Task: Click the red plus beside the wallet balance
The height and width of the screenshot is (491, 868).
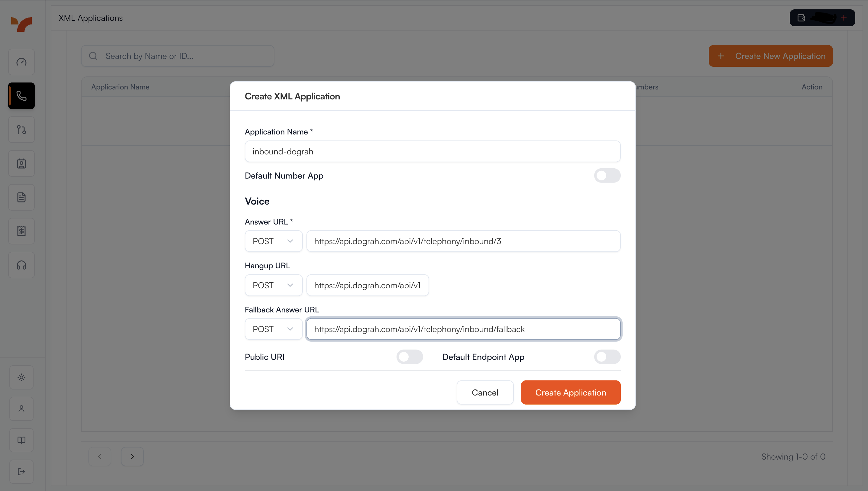Action: tap(844, 18)
